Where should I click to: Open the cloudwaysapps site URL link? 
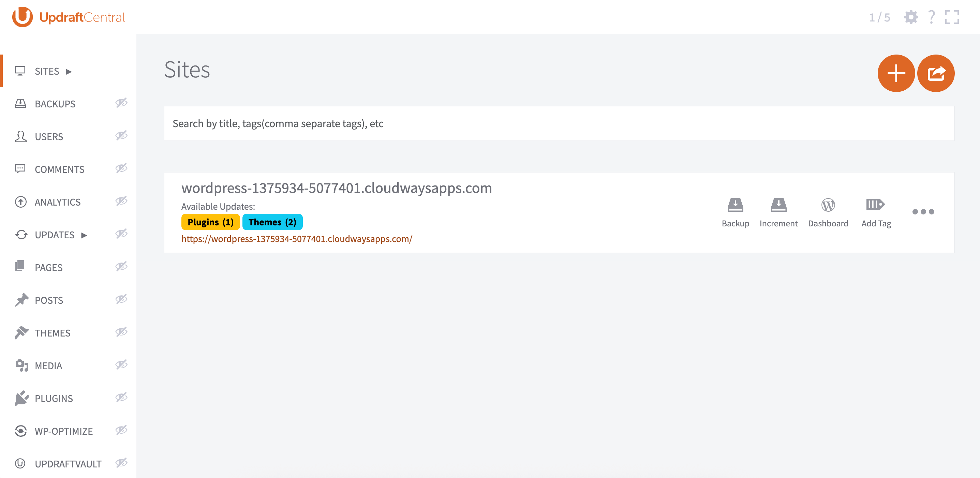point(297,239)
